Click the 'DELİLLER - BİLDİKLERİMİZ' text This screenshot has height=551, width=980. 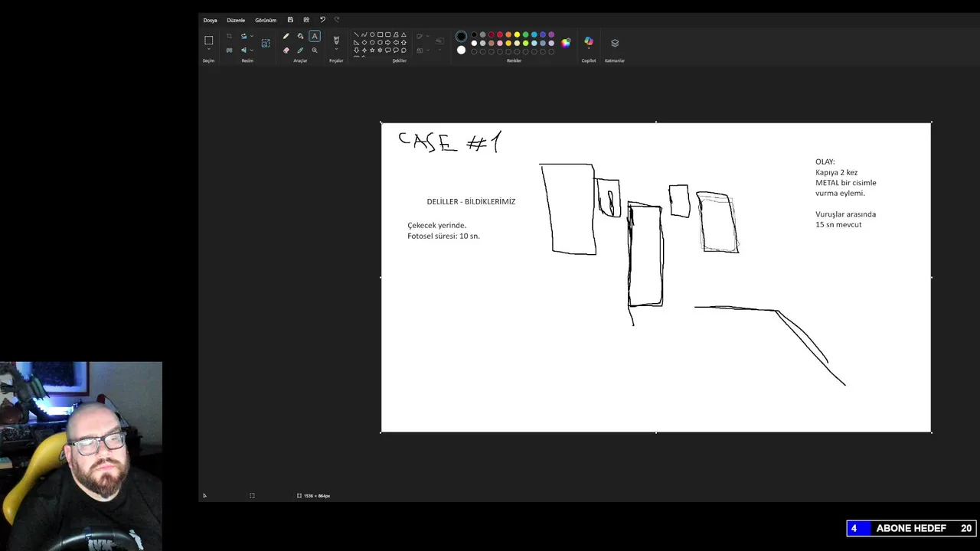pyautogui.click(x=471, y=202)
